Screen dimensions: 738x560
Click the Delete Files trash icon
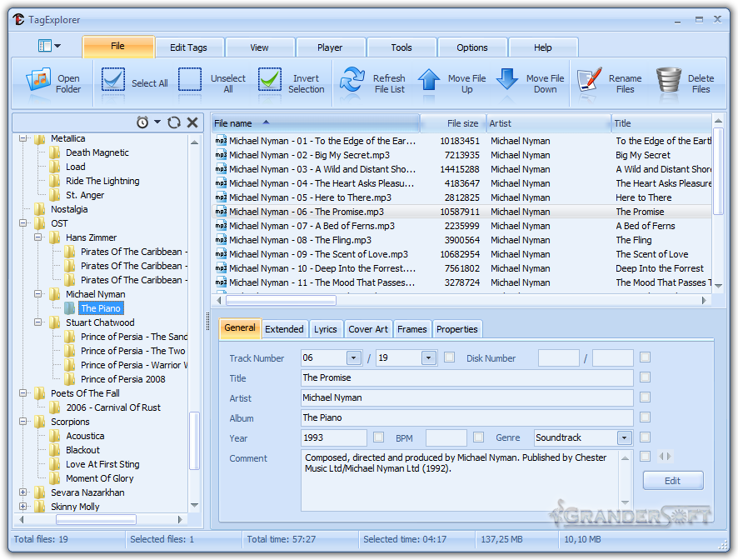(668, 82)
